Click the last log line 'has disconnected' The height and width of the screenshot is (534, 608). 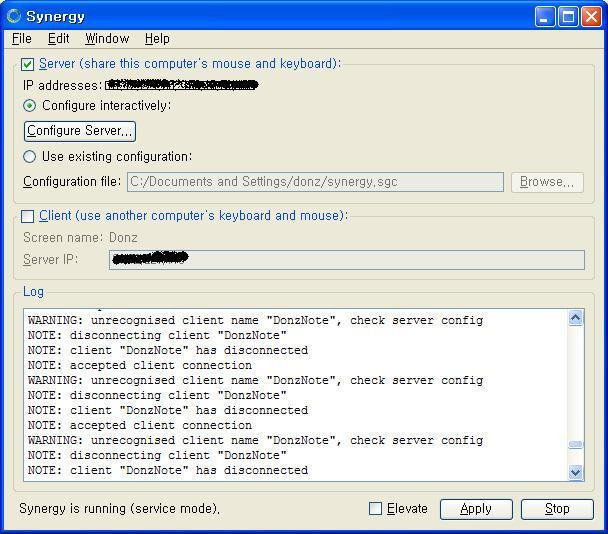point(168,470)
